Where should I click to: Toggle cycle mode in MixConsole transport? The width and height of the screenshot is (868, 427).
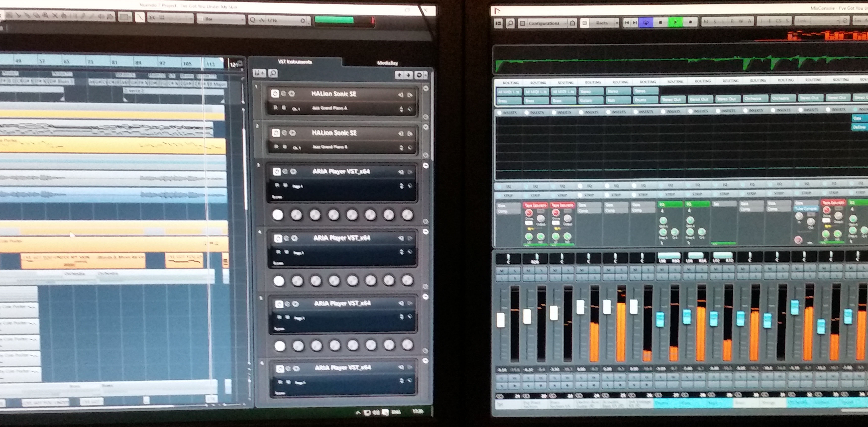(x=646, y=22)
